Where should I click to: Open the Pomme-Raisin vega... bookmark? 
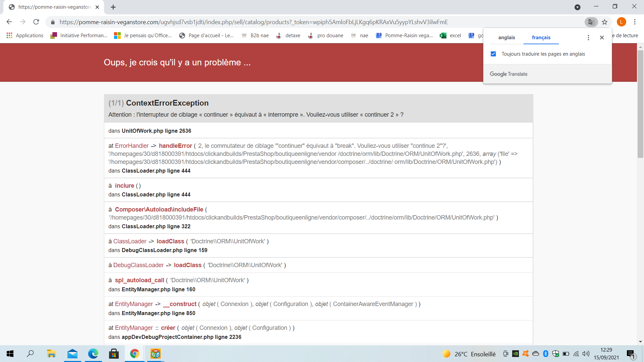(404, 36)
